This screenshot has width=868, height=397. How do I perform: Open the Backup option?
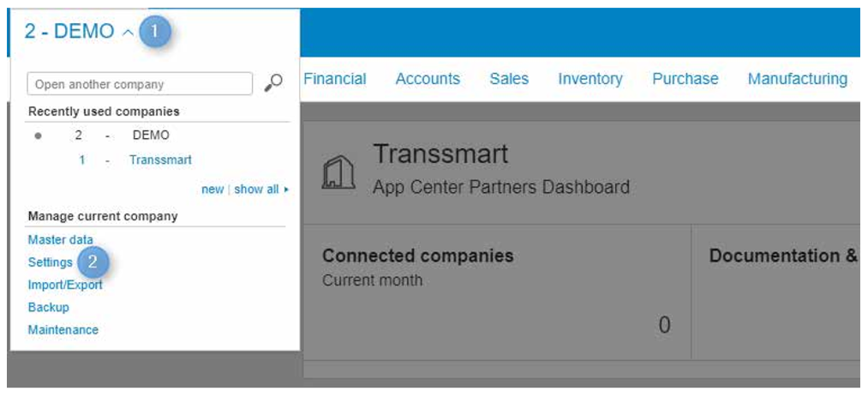(x=48, y=307)
